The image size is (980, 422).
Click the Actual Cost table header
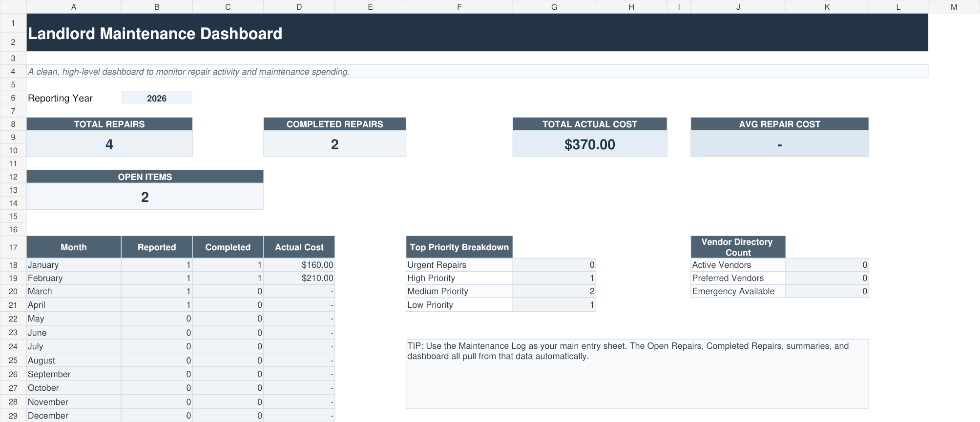pos(299,247)
